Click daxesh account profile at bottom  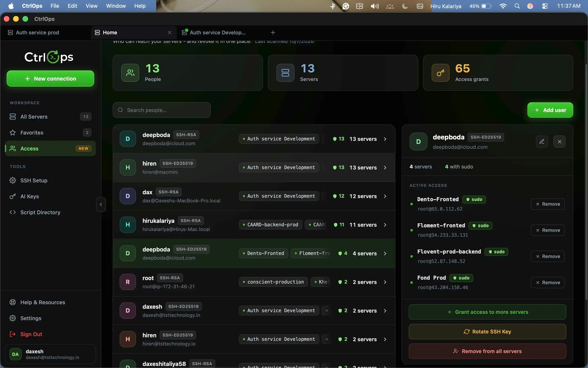[50, 354]
